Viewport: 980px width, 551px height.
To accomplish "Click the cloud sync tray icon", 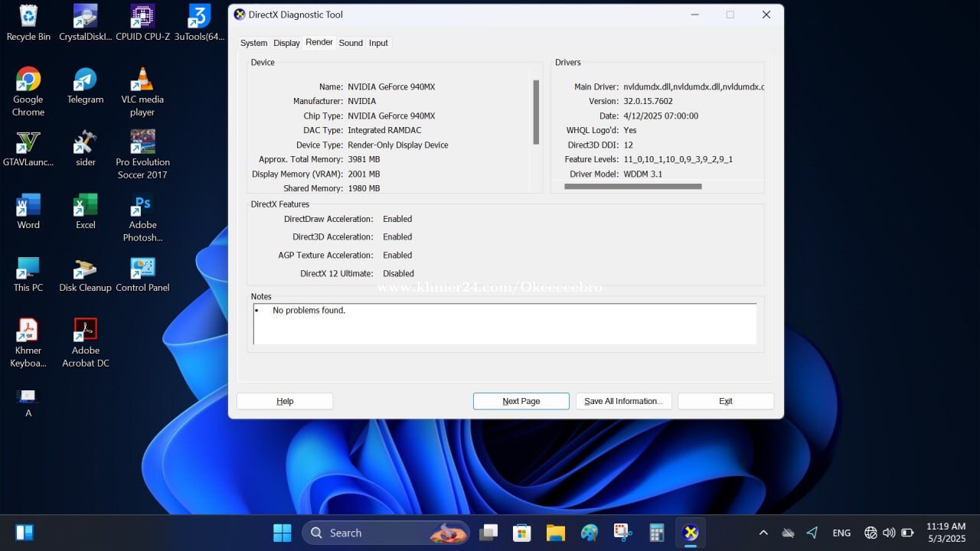I will point(788,533).
